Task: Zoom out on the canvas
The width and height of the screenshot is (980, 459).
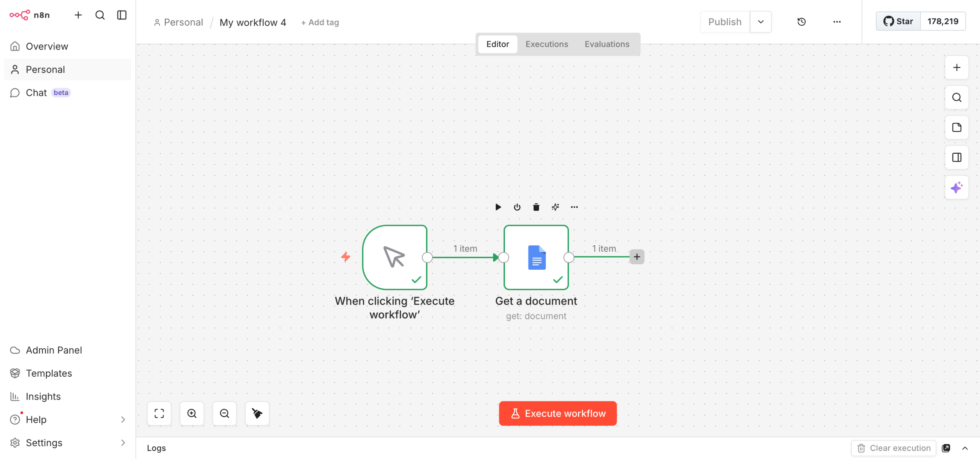Action: (x=224, y=413)
